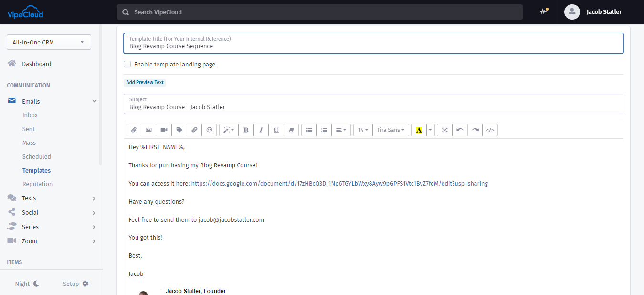Click the Zoom video camera sidebar icon
644x295 pixels.
(x=12, y=240)
